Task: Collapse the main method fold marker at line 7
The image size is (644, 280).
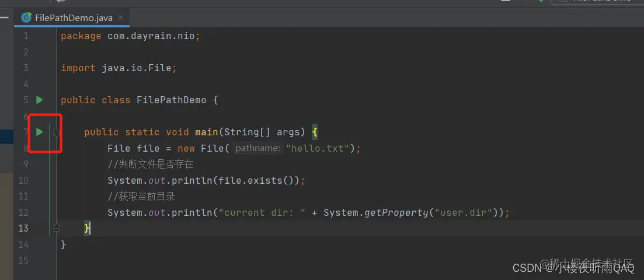Action: pyautogui.click(x=57, y=132)
